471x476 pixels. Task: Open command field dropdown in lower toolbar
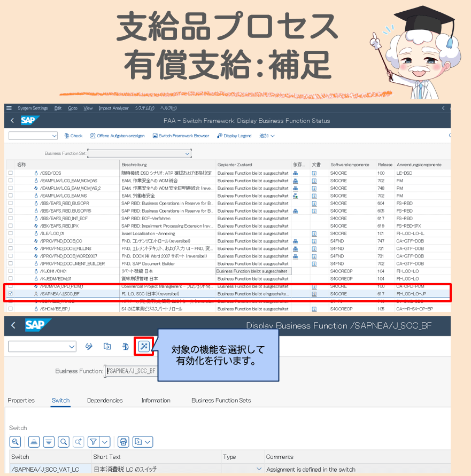72,347
